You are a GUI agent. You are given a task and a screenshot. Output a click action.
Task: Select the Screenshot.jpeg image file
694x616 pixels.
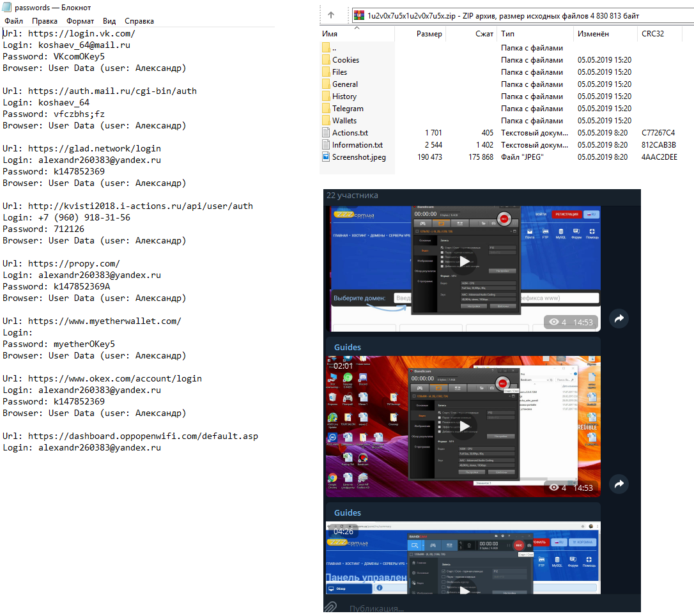[x=359, y=157]
